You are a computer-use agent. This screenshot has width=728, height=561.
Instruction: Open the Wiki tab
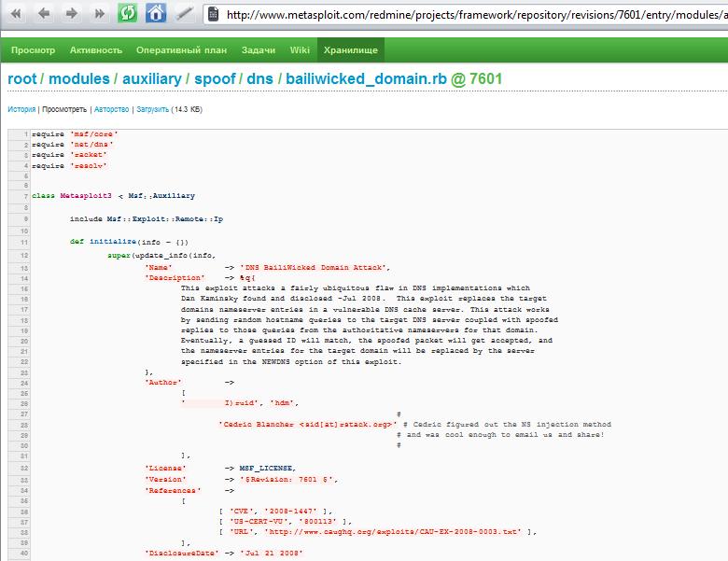(300, 50)
